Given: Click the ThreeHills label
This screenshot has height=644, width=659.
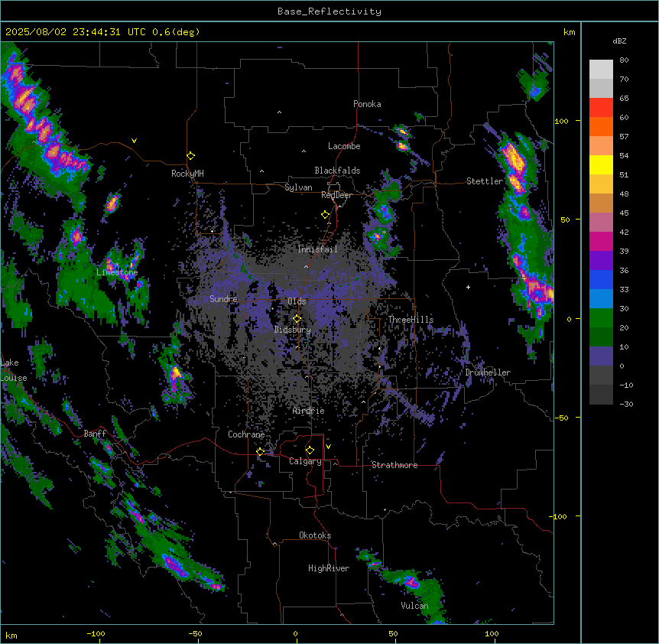Looking at the screenshot, I should pyautogui.click(x=411, y=320).
